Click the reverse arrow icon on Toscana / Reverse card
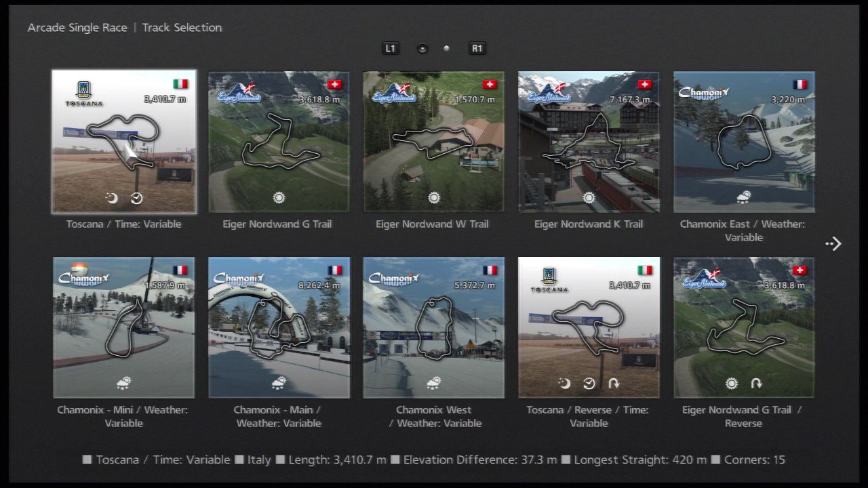868x488 pixels. (x=614, y=384)
